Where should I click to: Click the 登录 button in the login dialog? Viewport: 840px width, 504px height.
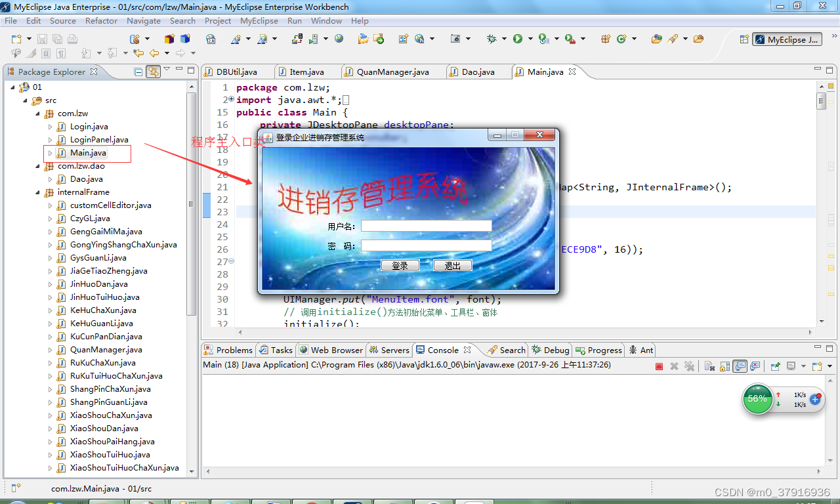[x=400, y=265]
